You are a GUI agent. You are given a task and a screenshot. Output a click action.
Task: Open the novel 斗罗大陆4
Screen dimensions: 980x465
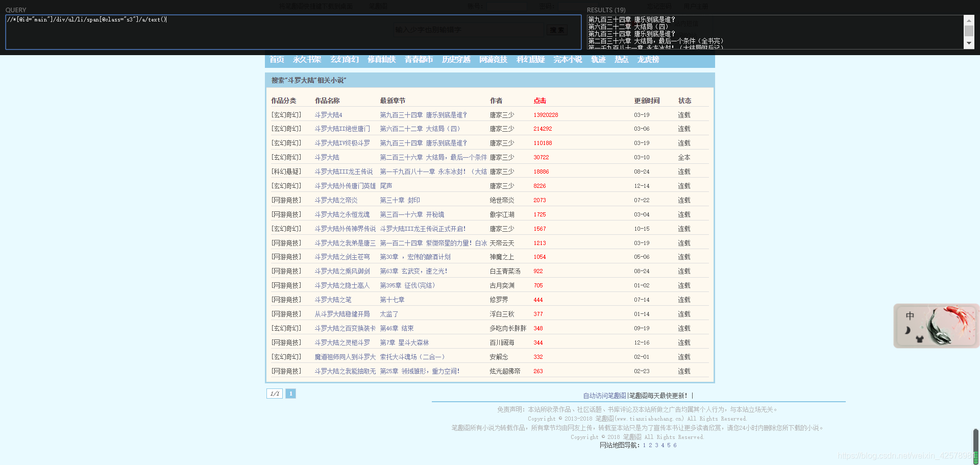tap(328, 115)
